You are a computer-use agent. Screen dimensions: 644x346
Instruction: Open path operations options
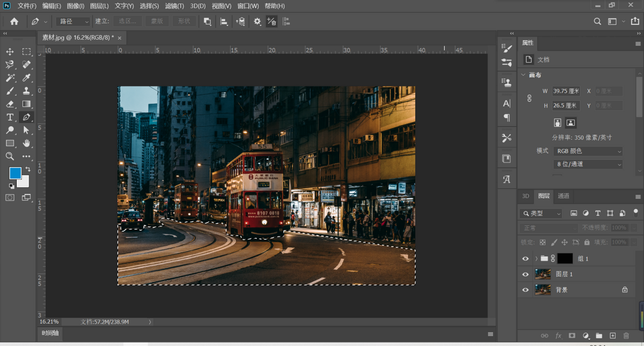[x=207, y=21]
